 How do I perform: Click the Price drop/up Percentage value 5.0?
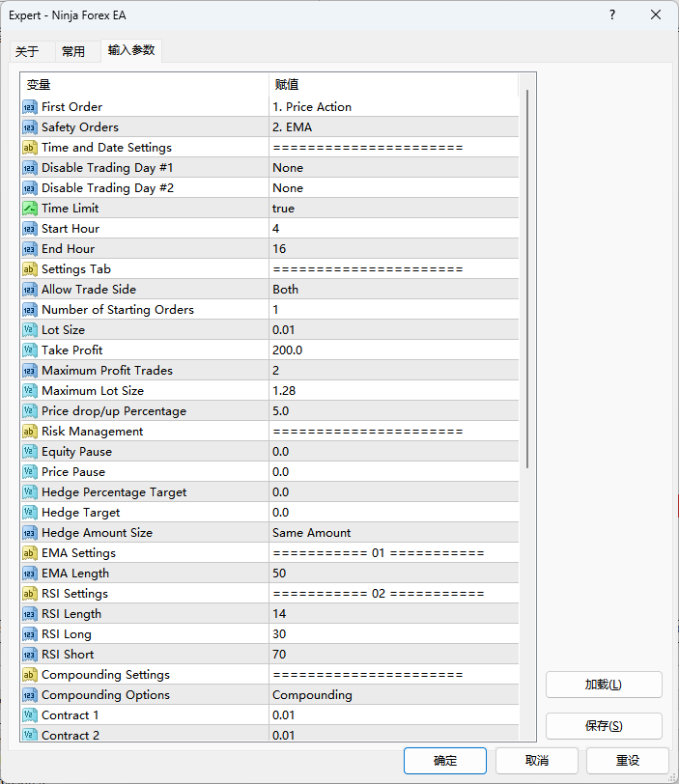tap(394, 411)
